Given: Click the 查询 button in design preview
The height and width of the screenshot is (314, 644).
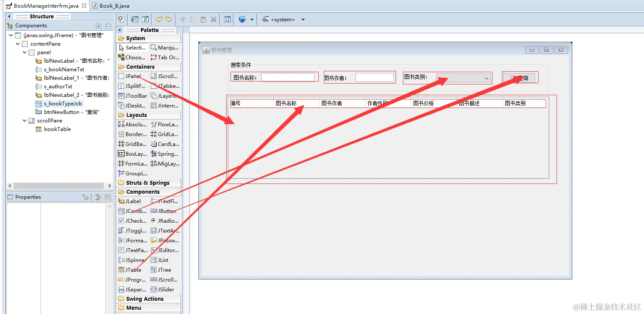Looking at the screenshot, I should click(x=519, y=78).
